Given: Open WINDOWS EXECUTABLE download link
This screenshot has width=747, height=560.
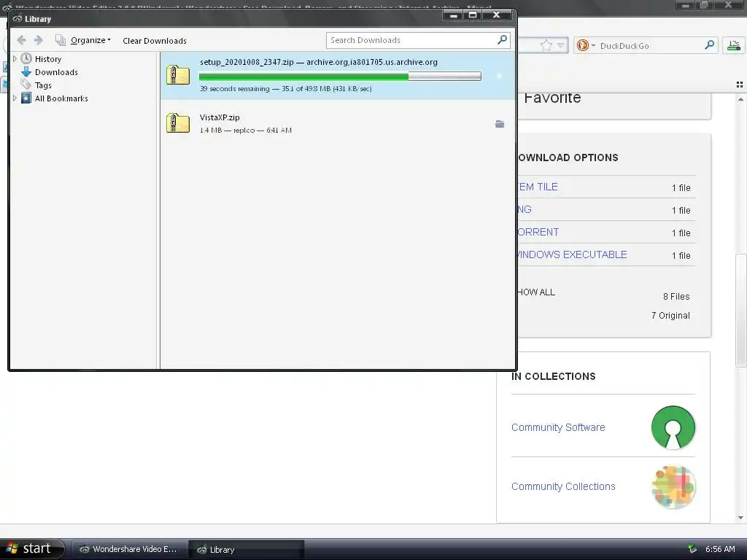Looking at the screenshot, I should pos(572,254).
